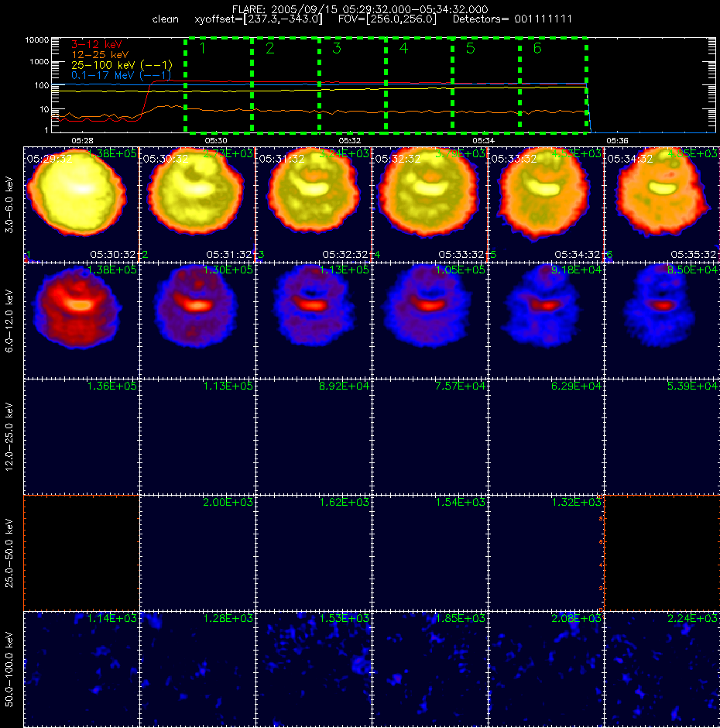The image size is (720, 728).
Task: Click the 05:32 time axis label
Action: coord(350,140)
